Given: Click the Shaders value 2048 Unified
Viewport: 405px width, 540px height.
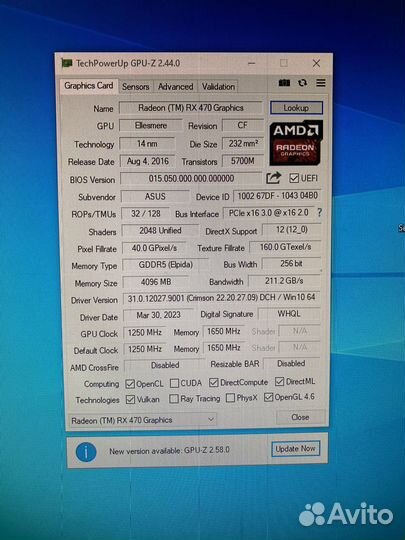Looking at the screenshot, I should tap(160, 230).
